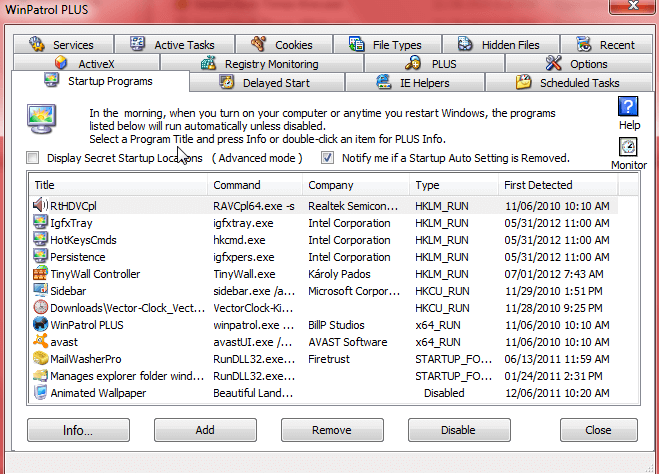
Task: Click the Hidden Files tab icon
Action: click(x=465, y=44)
